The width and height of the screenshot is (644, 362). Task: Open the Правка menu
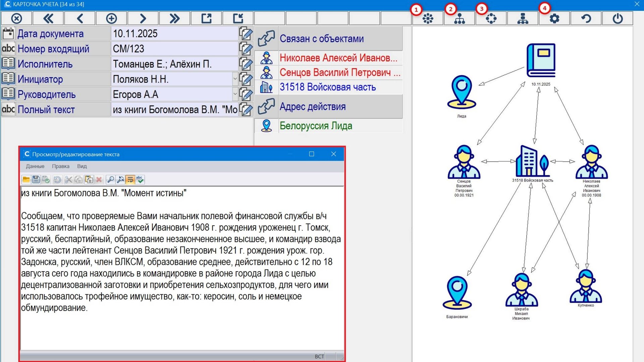point(60,166)
